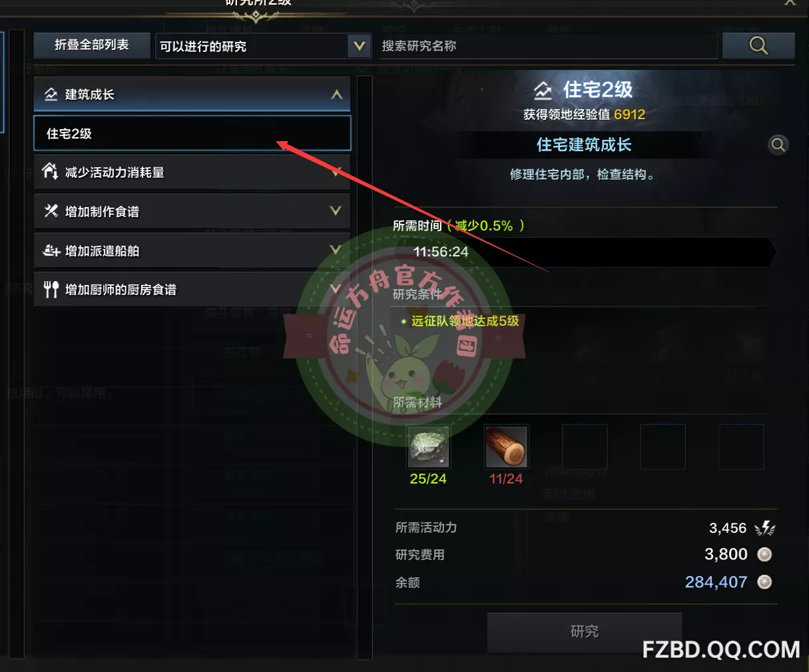Click the ship icon of 增加派遣船舶
Image resolution: width=809 pixels, height=672 pixels.
tap(51, 250)
